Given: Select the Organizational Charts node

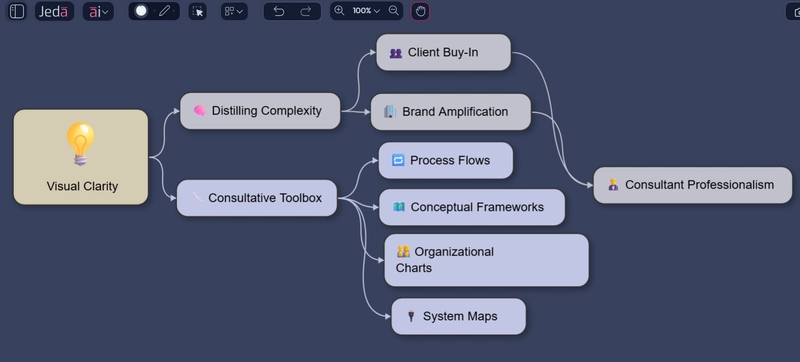Looking at the screenshot, I should point(486,260).
